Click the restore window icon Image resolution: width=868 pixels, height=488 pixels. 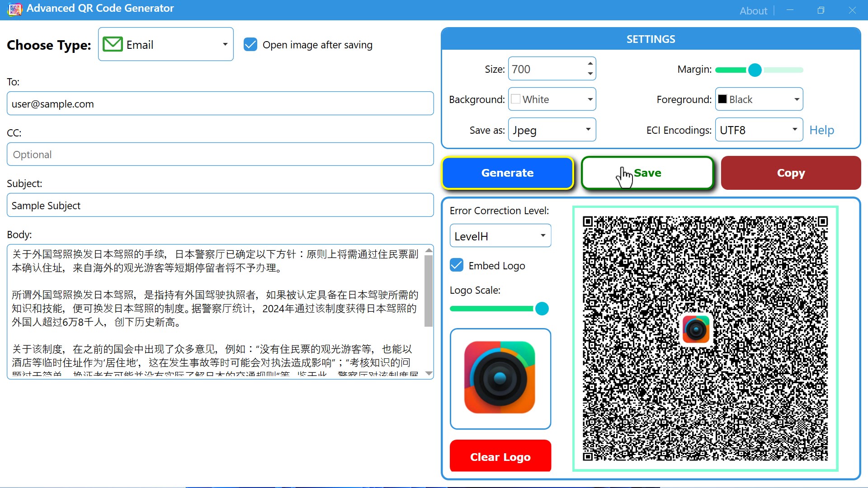point(821,10)
